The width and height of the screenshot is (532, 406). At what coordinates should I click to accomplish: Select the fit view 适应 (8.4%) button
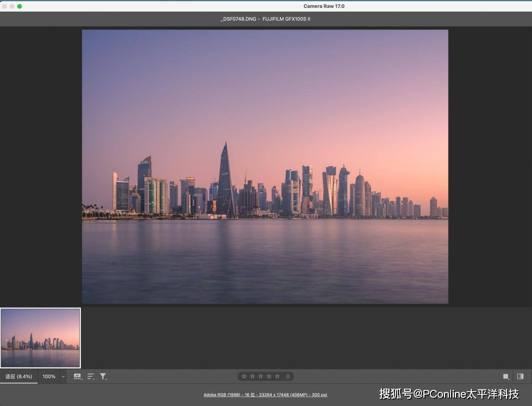[x=19, y=377]
